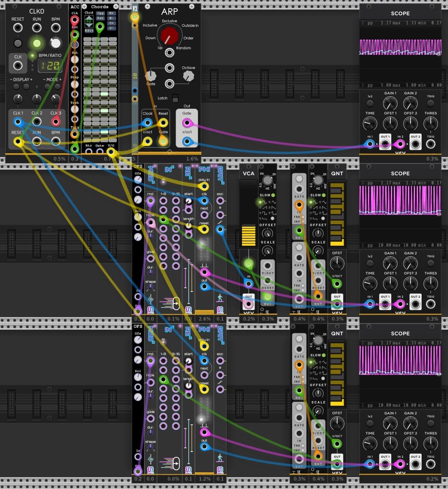Click the CLKD BPM white knob
The image size is (448, 489).
click(x=55, y=43)
